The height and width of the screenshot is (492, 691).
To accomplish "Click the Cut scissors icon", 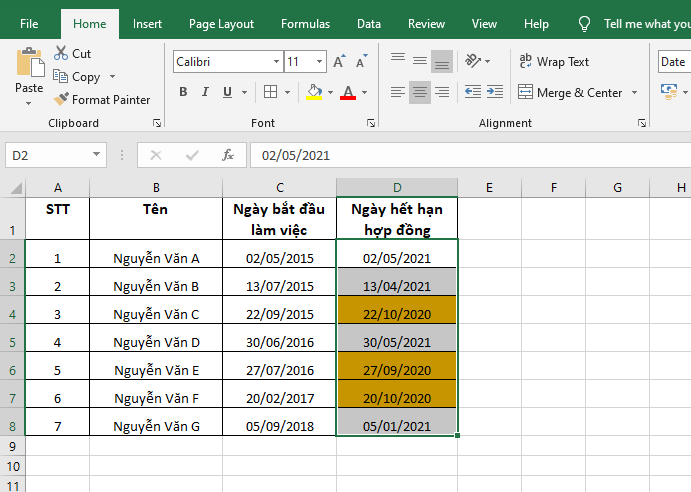I will click(61, 54).
